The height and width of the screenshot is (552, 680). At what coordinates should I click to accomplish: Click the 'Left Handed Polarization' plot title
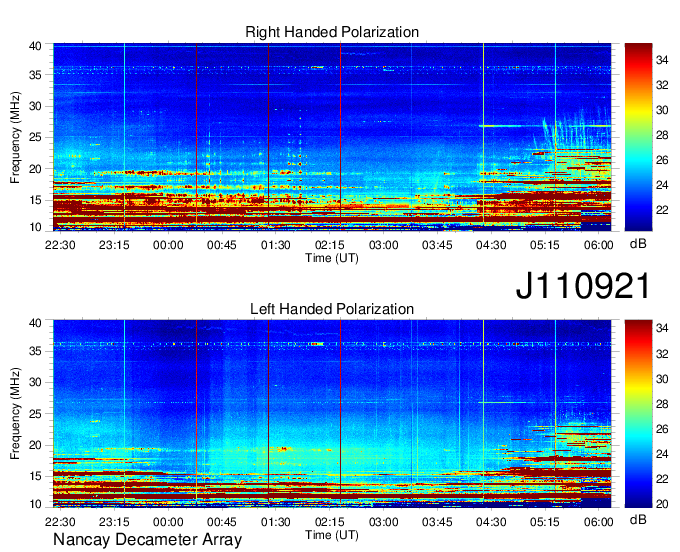click(332, 309)
